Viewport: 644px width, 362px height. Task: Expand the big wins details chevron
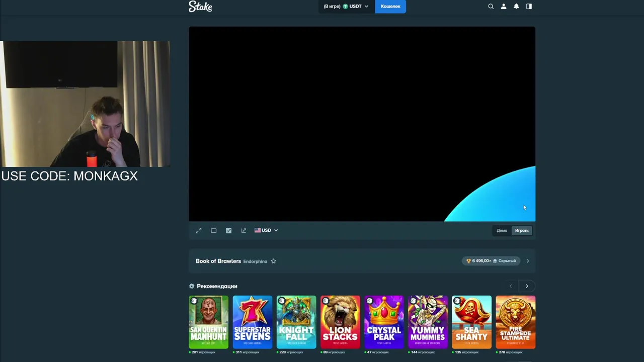(528, 261)
